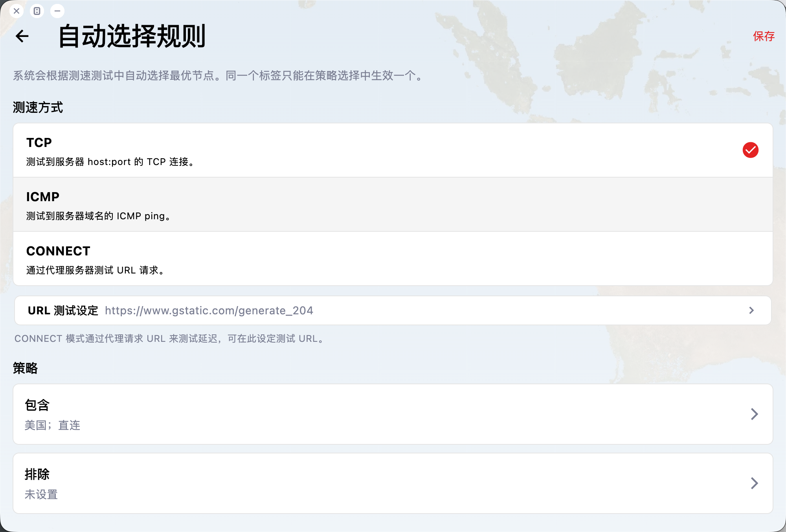Screen dimensions: 786x532
Task: Click the 美国；直连 included tags text
Action: [52, 425]
